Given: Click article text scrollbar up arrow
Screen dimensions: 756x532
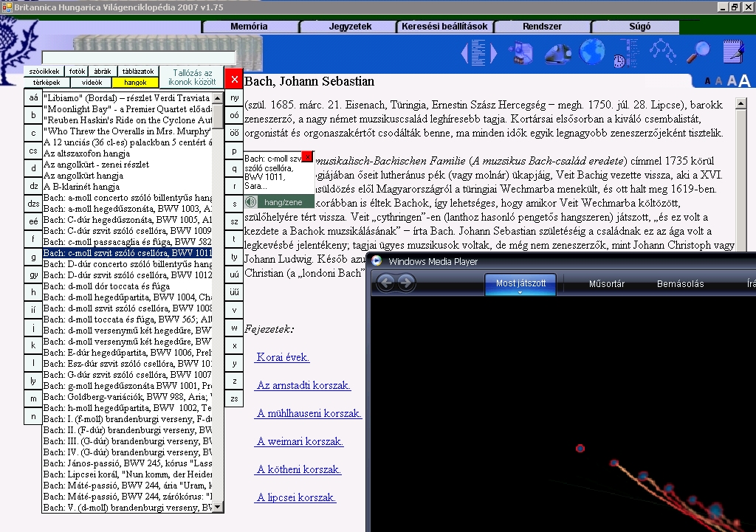Looking at the screenshot, I should point(740,103).
